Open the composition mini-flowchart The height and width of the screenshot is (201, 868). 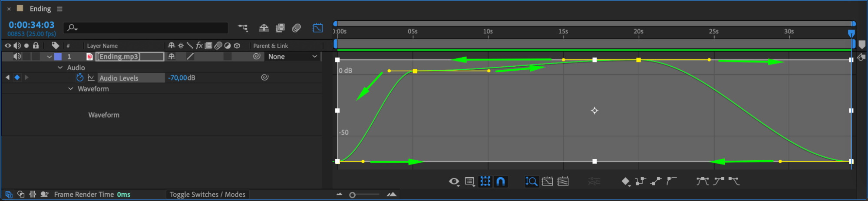click(x=243, y=28)
